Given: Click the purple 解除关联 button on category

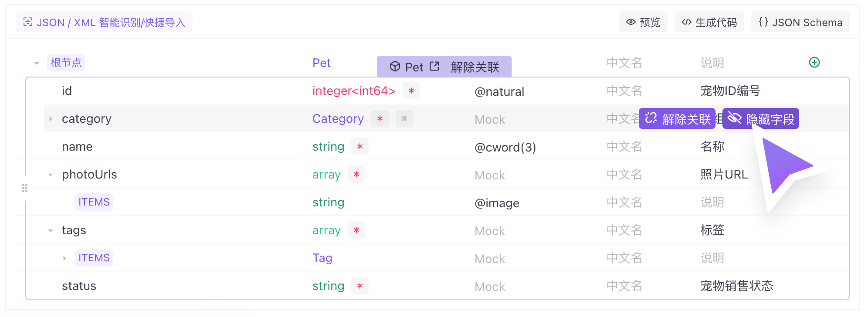Looking at the screenshot, I should [x=677, y=118].
